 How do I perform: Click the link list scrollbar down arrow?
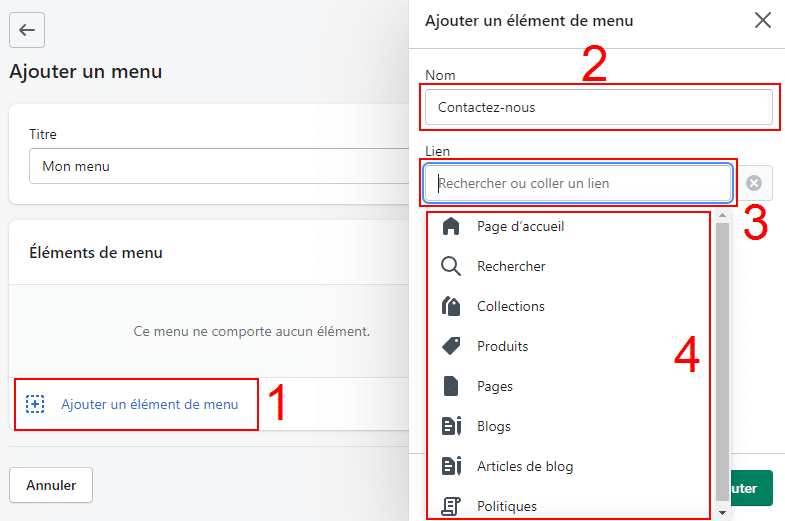tap(722, 512)
